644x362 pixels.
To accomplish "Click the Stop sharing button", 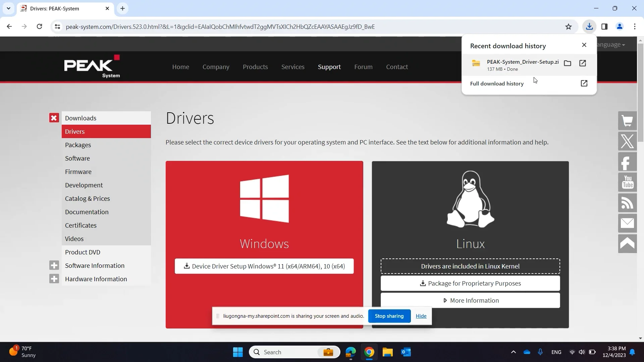I will click(x=389, y=316).
